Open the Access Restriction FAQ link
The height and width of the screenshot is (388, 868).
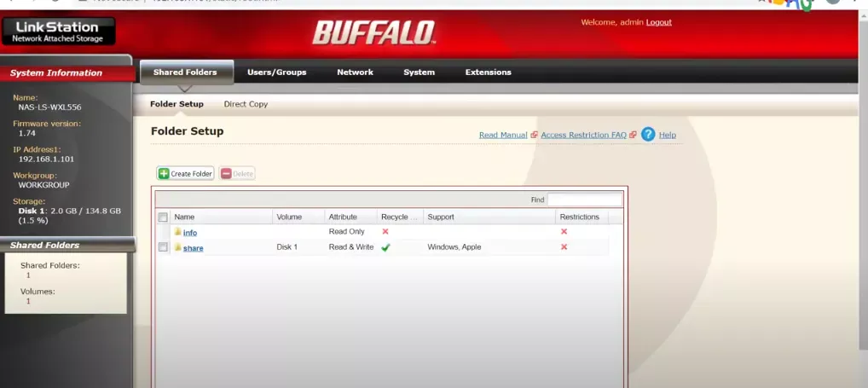tap(583, 135)
